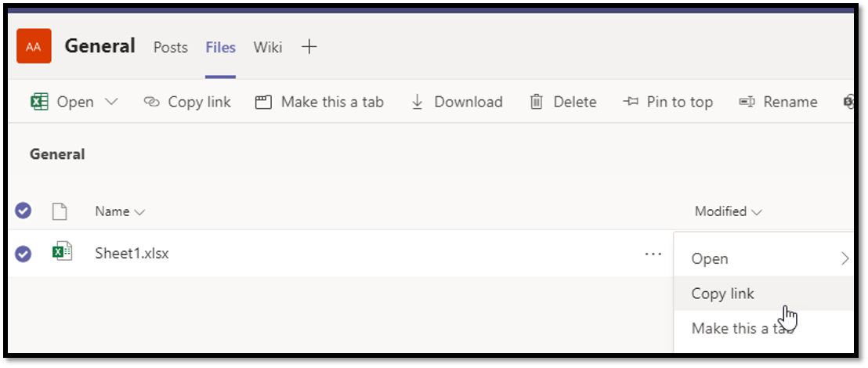Open the Sheet1.xlsx file name link
This screenshot has height=368, width=868.
tap(132, 253)
